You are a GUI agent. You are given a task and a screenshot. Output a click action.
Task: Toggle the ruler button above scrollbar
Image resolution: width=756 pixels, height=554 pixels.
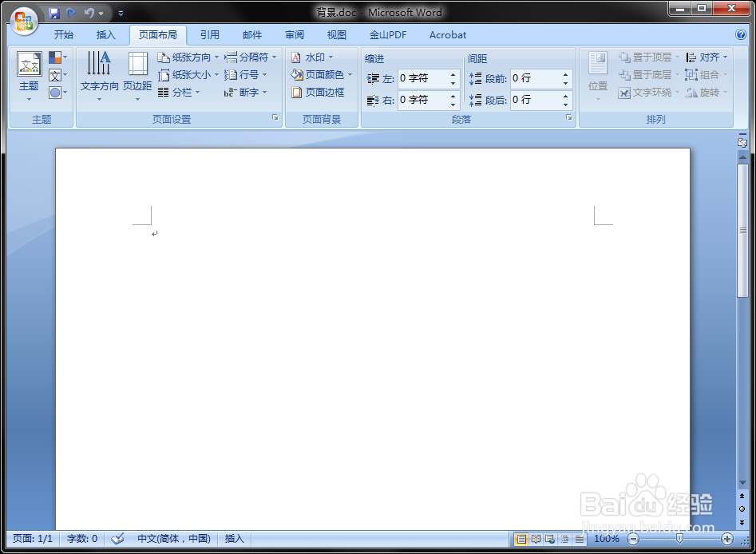coord(742,142)
